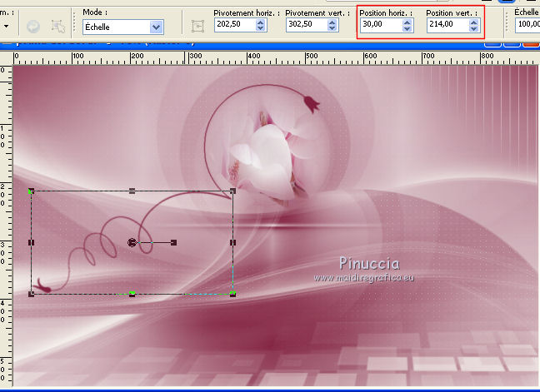
Task: Click the Échelle field showing 100,00
Action: (527, 25)
